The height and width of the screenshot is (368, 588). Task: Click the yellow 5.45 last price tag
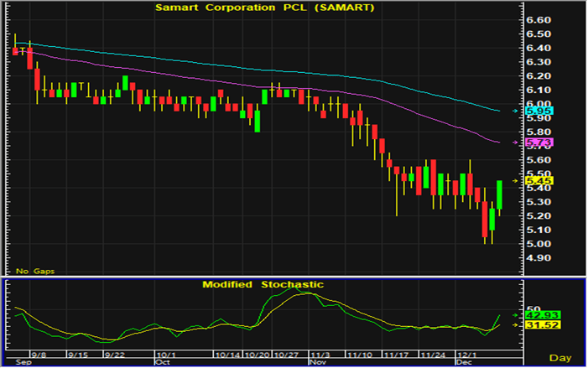point(535,180)
